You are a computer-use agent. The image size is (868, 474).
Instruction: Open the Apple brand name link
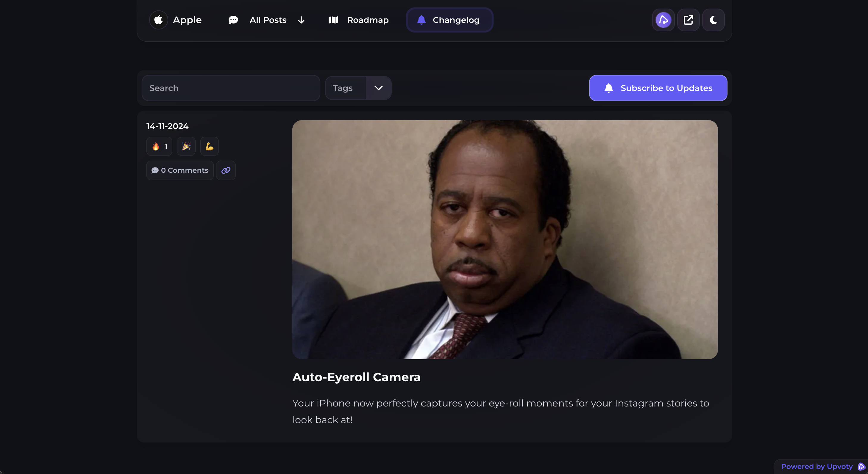[187, 20]
